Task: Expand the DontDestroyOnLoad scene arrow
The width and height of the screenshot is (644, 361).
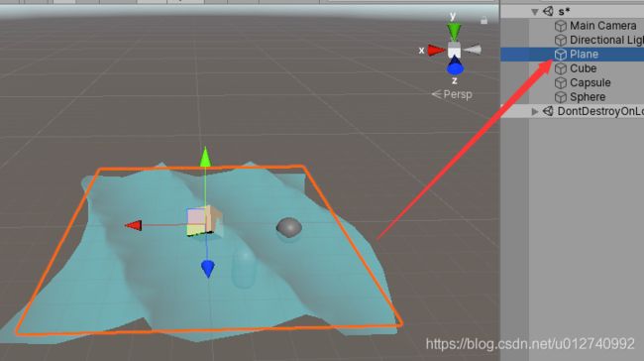Action: (534, 111)
